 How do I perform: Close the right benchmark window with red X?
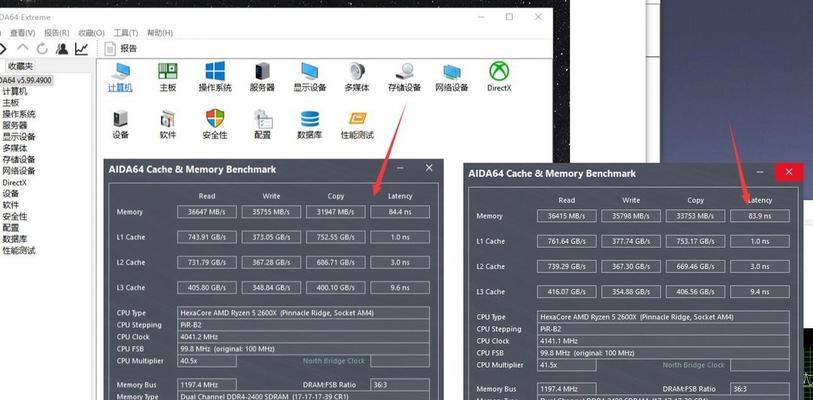coord(789,172)
